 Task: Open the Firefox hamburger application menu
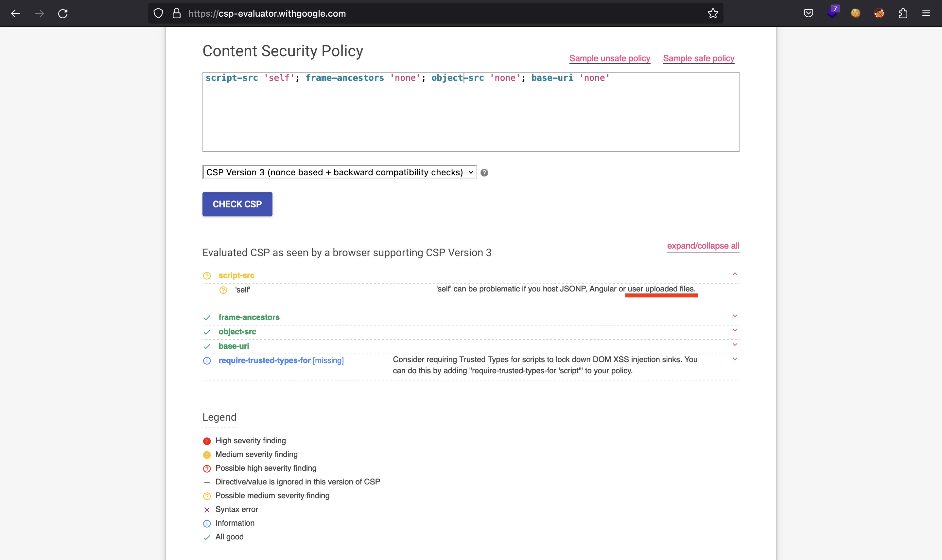pyautogui.click(x=926, y=14)
